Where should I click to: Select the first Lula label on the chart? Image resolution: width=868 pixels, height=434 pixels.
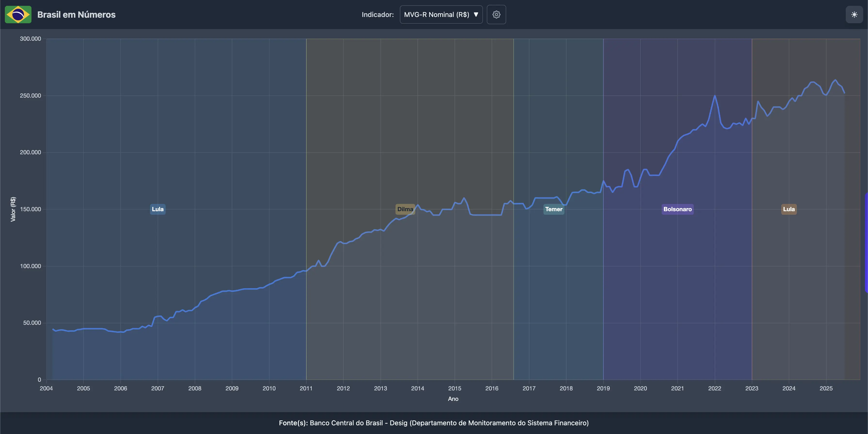157,209
